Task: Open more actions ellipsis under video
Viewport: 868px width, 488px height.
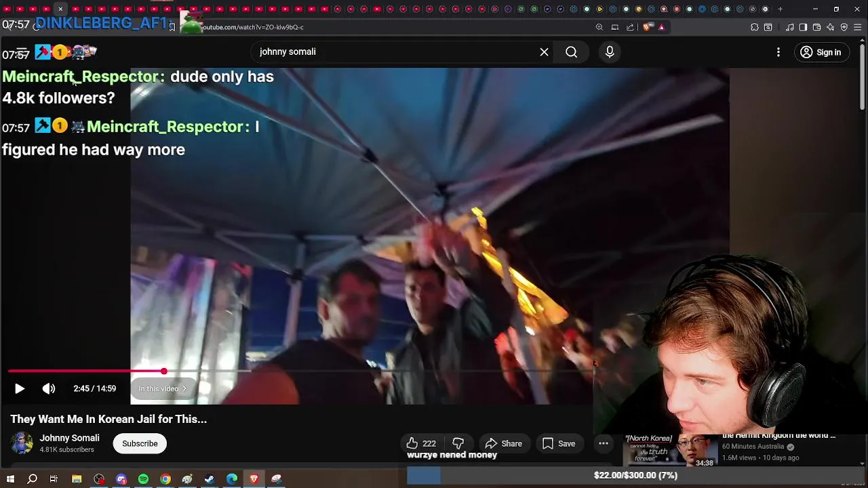Action: click(604, 443)
